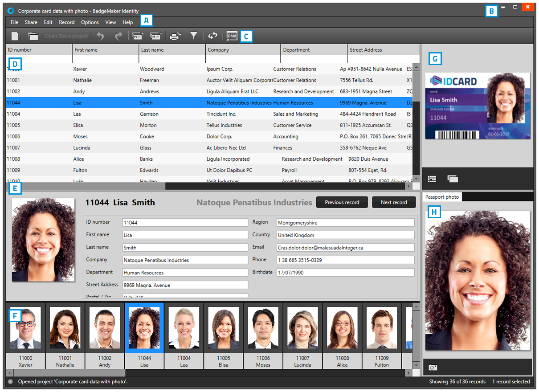Open the Record menu
The width and height of the screenshot is (539, 392).
[66, 22]
